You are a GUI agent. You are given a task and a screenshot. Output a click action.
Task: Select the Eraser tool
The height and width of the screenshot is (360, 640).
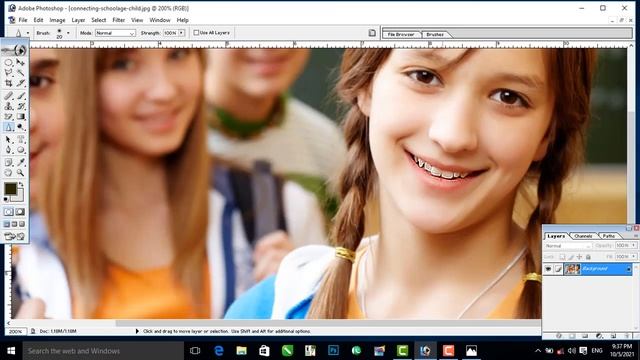pos(9,117)
